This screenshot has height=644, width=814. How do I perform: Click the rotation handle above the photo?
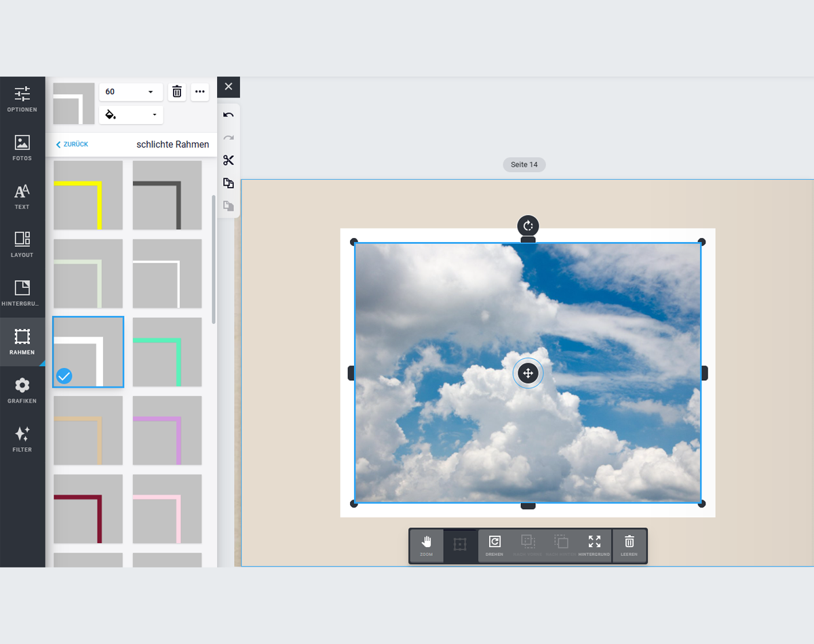click(528, 226)
